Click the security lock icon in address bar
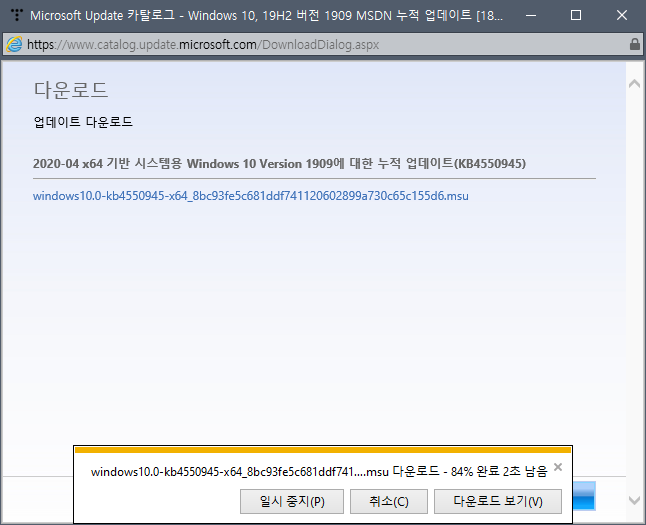The image size is (646, 525). (x=635, y=44)
